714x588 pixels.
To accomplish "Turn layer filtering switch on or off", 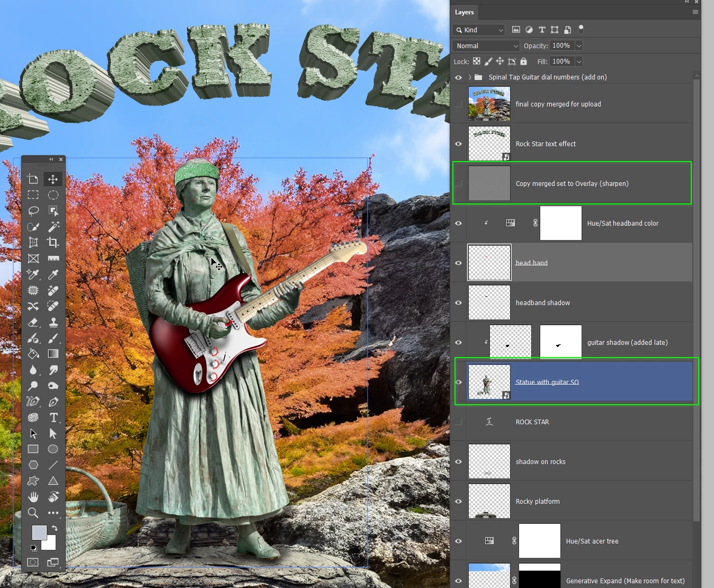I will pyautogui.click(x=581, y=29).
